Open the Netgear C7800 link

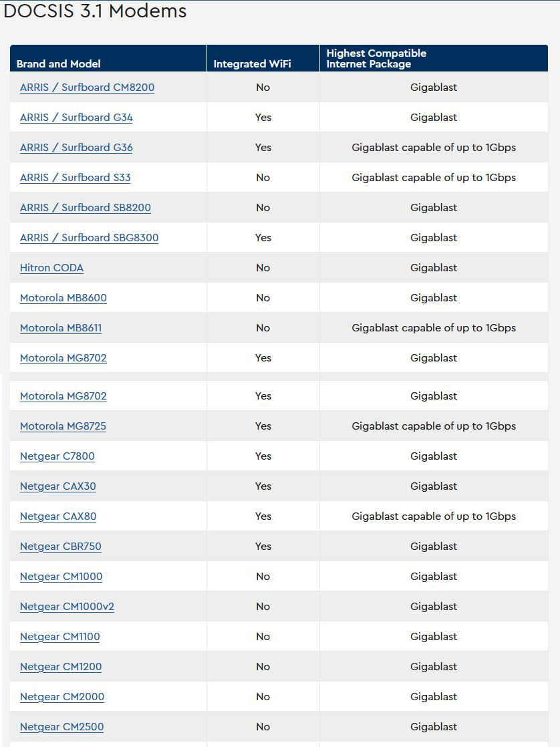pyautogui.click(x=57, y=456)
